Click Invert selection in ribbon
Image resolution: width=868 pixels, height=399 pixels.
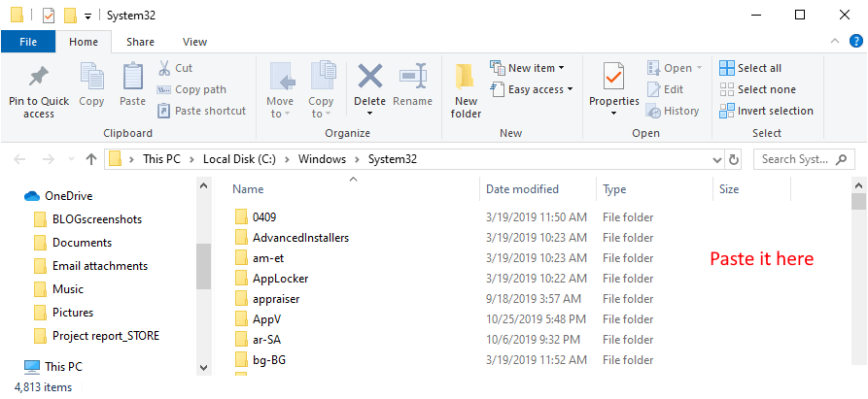point(766,111)
